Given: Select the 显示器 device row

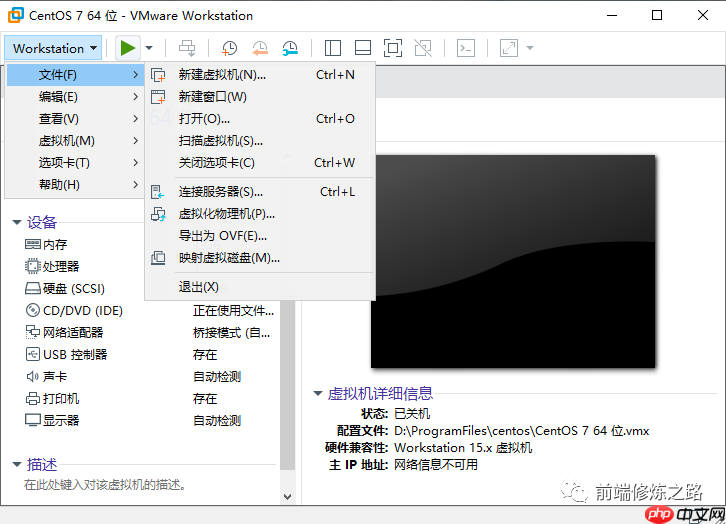Looking at the screenshot, I should [x=151, y=420].
